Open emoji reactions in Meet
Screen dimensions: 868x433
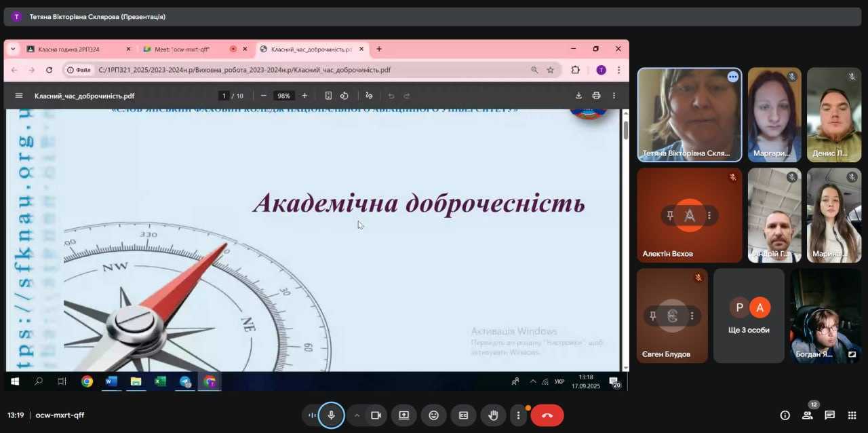pos(434,415)
